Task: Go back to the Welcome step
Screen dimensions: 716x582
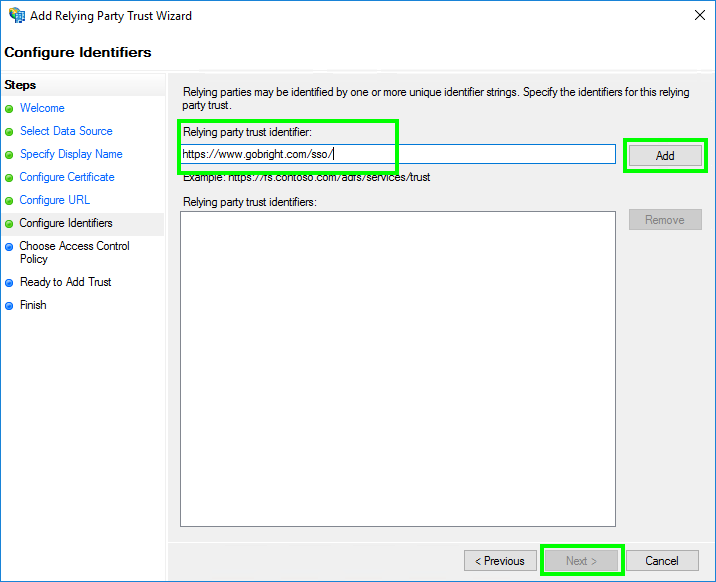Action: [x=42, y=108]
